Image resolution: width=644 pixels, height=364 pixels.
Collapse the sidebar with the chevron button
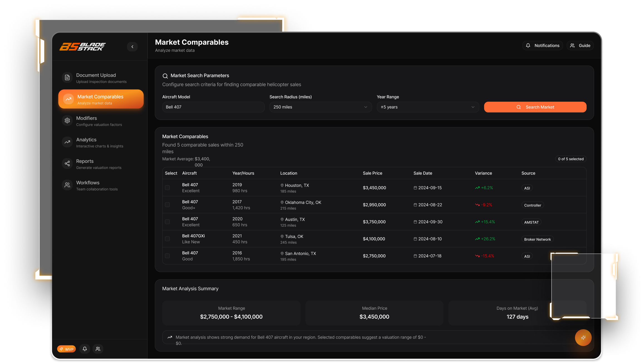132,47
